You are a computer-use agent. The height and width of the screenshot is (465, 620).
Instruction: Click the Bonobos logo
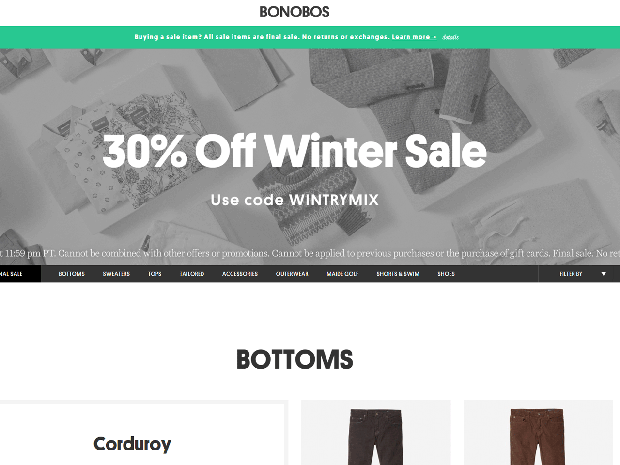click(x=294, y=12)
